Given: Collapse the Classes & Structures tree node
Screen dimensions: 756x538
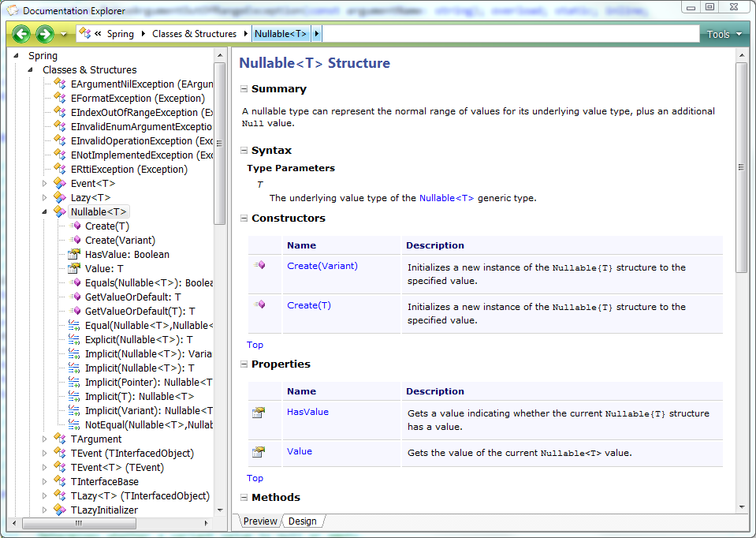Looking at the screenshot, I should pos(31,70).
